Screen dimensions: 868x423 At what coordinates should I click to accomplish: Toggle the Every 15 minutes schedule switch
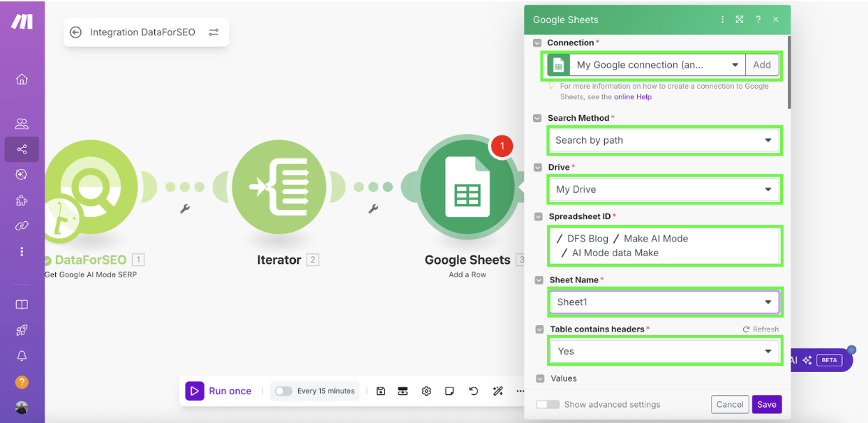pos(283,391)
